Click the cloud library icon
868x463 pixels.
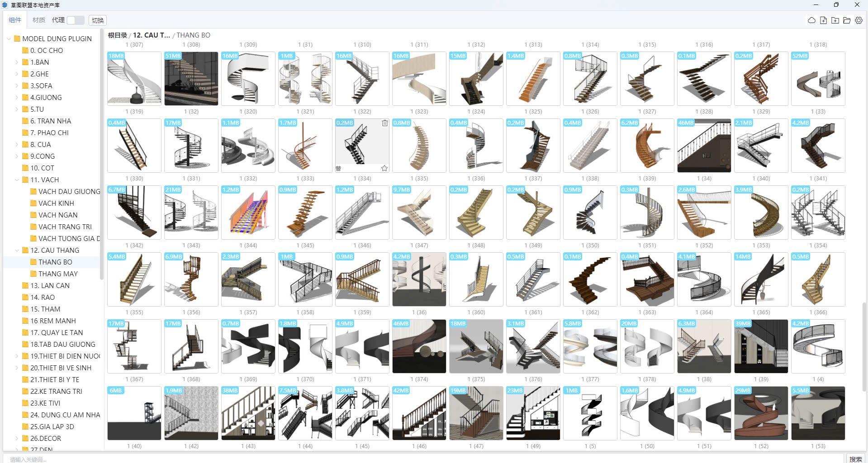(x=811, y=20)
